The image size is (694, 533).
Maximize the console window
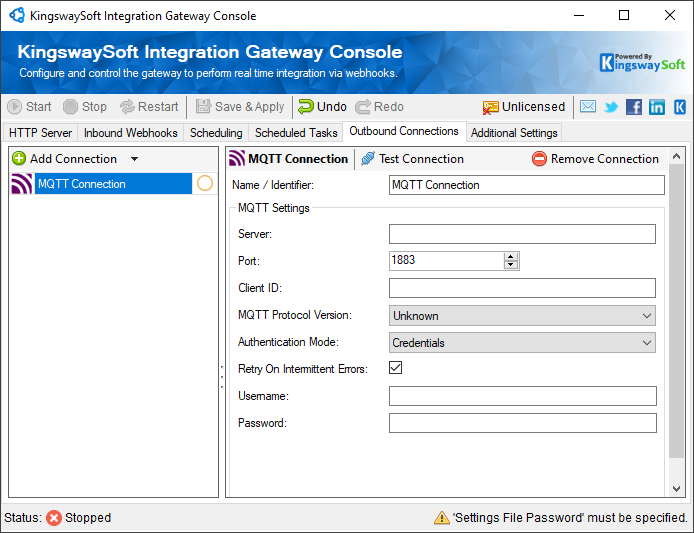point(624,15)
